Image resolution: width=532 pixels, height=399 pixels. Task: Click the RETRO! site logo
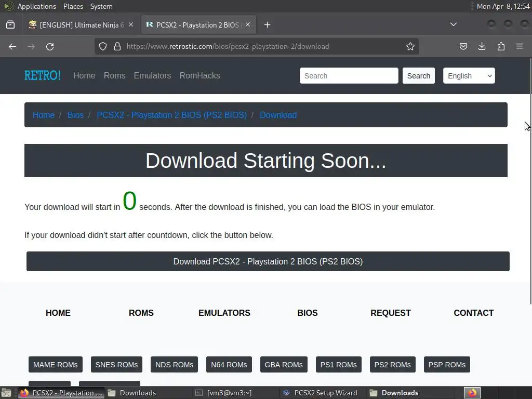click(43, 75)
